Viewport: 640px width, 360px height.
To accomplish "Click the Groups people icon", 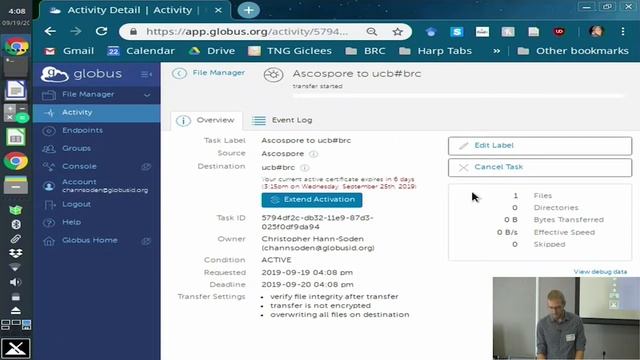I will pyautogui.click(x=49, y=149).
